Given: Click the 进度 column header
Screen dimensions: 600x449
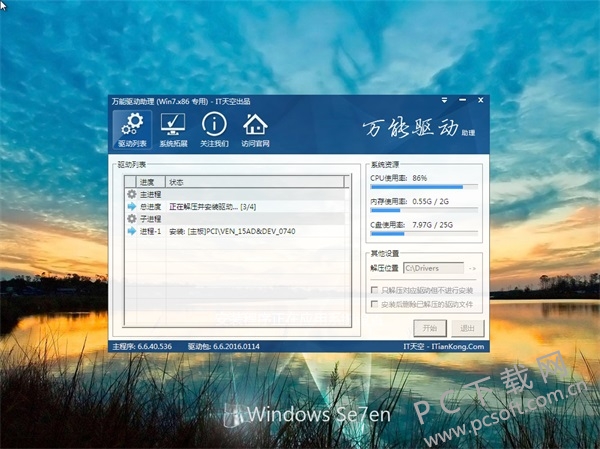Looking at the screenshot, I should (151, 182).
